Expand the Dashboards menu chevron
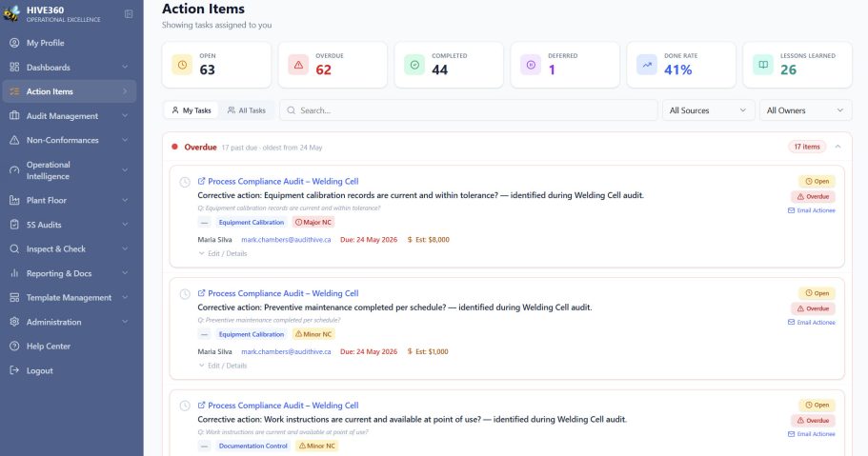This screenshot has width=868, height=456. (x=125, y=67)
